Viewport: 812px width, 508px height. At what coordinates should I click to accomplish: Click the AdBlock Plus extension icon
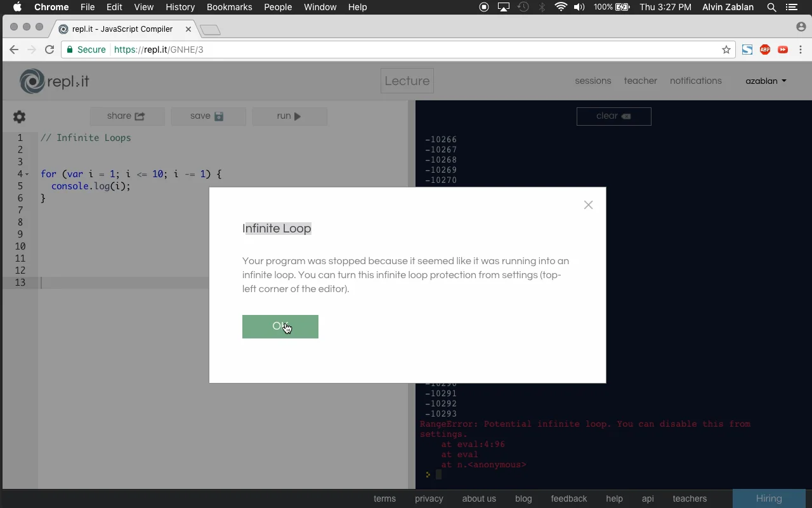(765, 50)
